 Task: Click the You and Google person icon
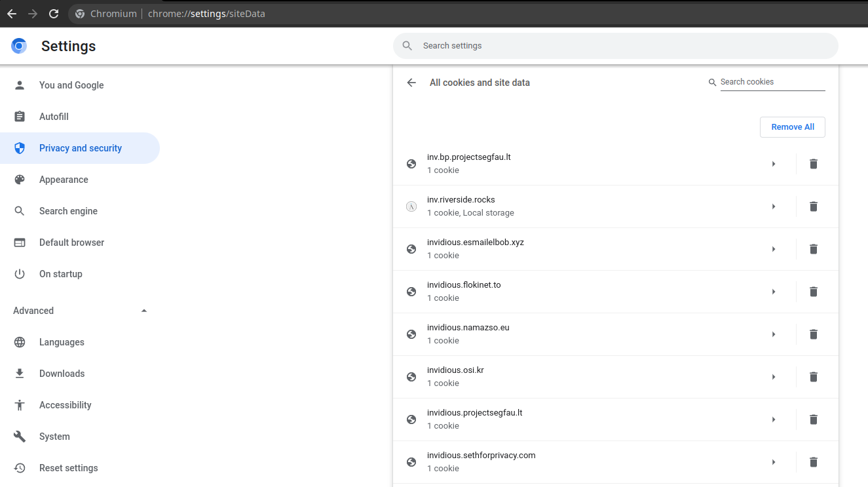(x=20, y=85)
